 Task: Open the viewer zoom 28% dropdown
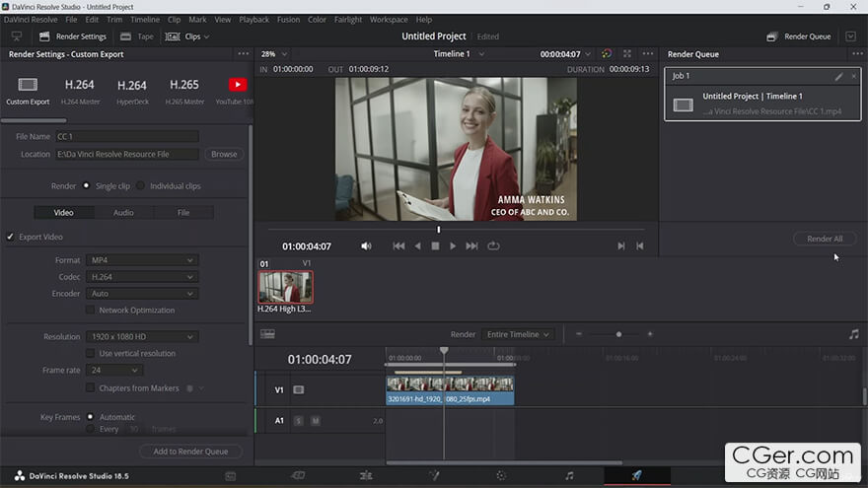[274, 53]
